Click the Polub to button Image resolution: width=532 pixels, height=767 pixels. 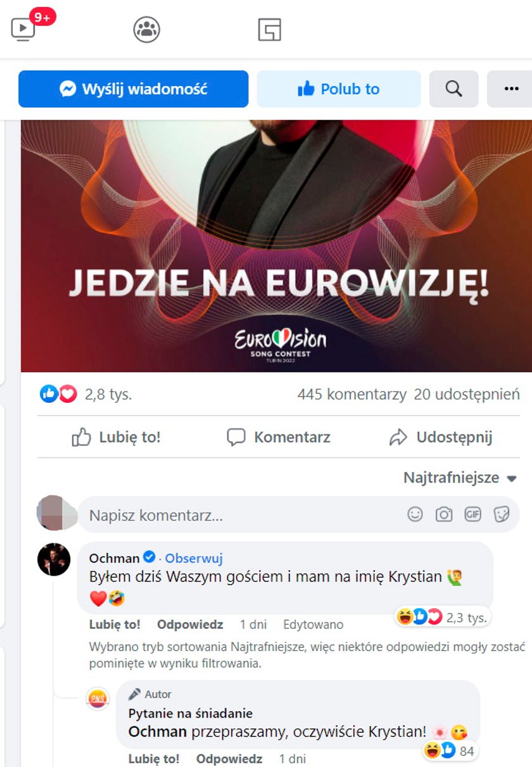coord(338,89)
